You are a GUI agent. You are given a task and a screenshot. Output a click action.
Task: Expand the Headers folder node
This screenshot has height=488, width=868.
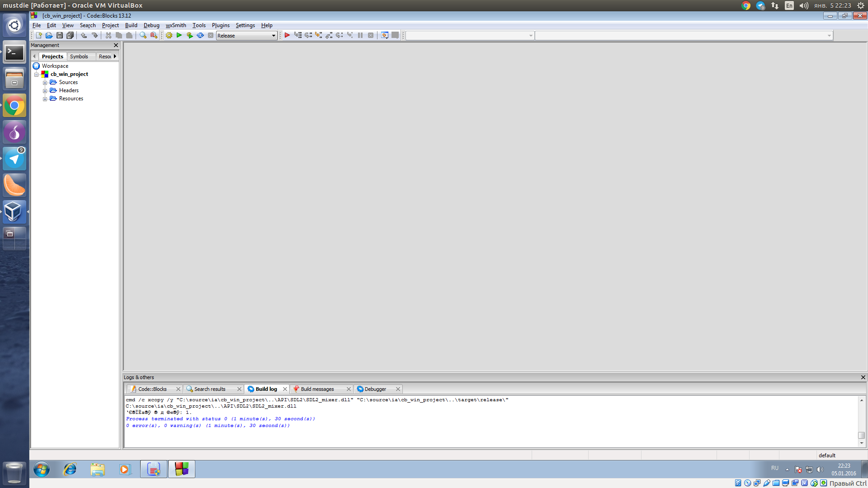[45, 91]
